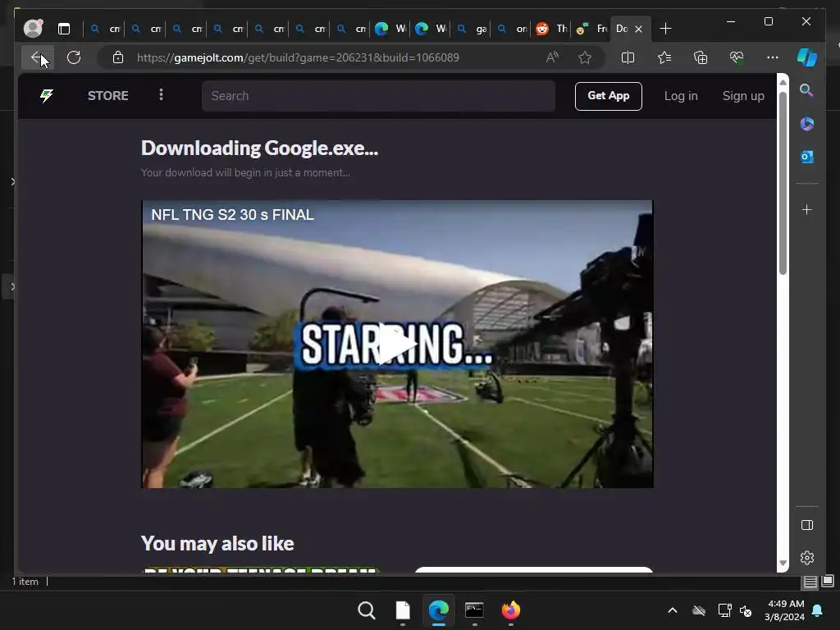
Task: Switch to the first Edge 'W' tab
Action: [x=391, y=29]
